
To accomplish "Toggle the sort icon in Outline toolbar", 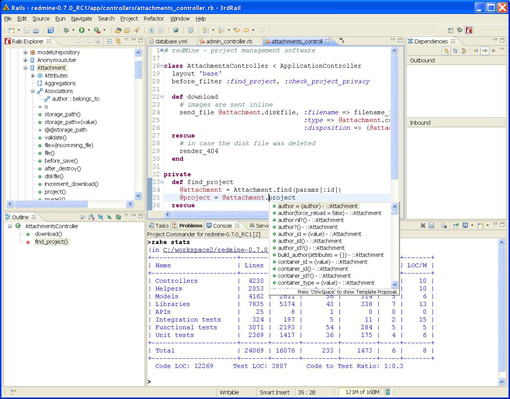I will [x=91, y=217].
